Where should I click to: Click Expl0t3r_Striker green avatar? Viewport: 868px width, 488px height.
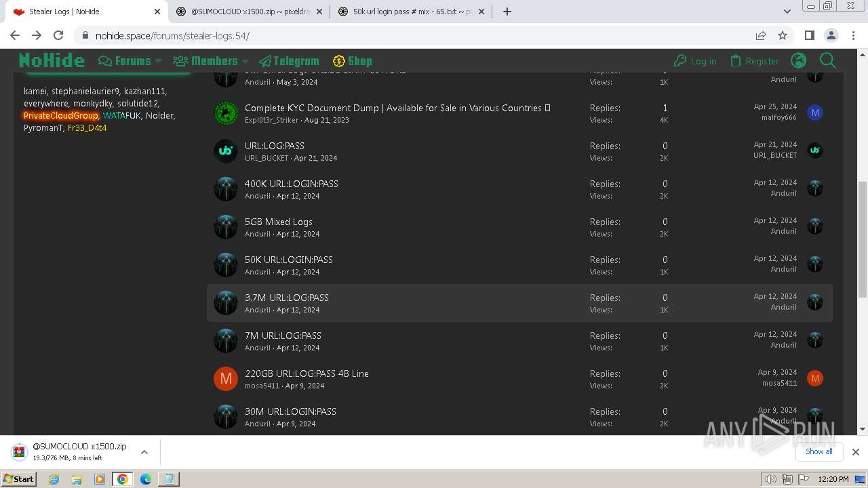(226, 113)
